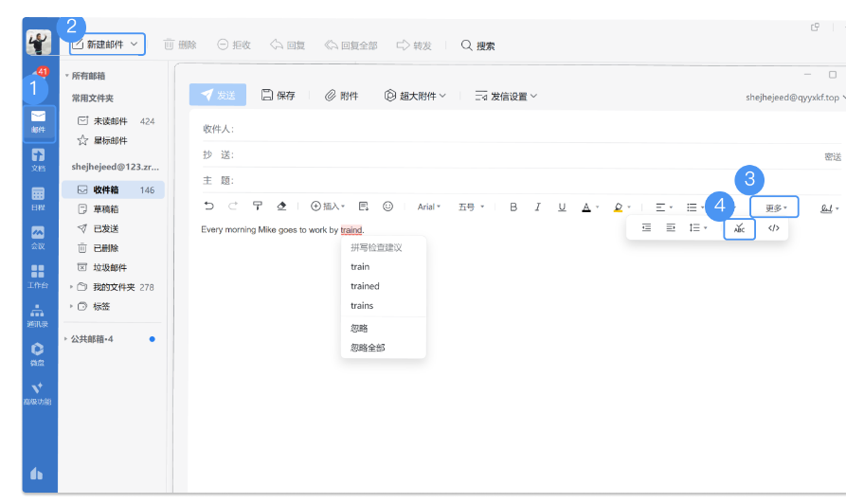Click the 发送 send button
This screenshot has width=846, height=504.
click(x=218, y=96)
